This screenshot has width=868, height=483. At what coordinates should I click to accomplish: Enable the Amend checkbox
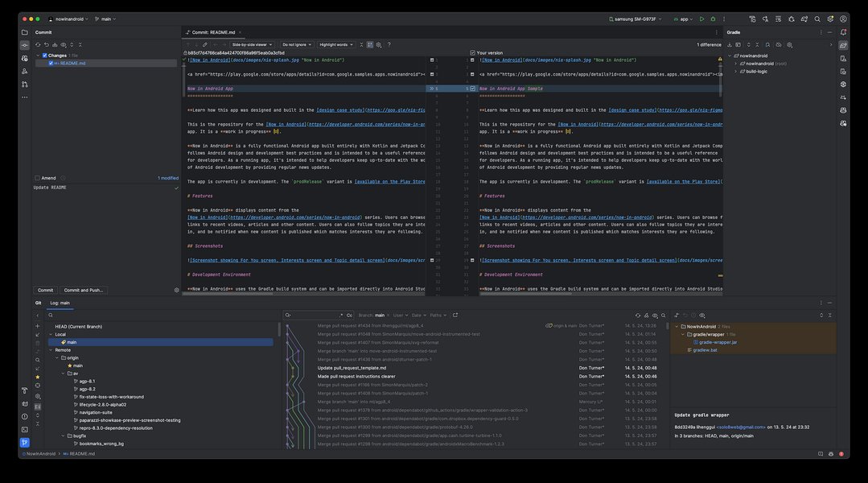(37, 178)
